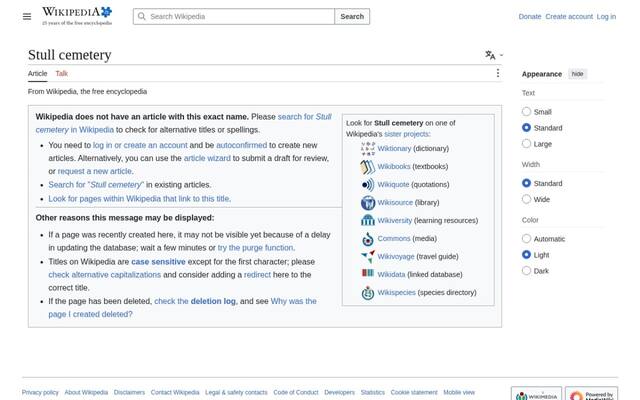Image resolution: width=640 pixels, height=400 pixels.
Task: Click the Wikivoyage logo icon
Action: [x=368, y=257]
